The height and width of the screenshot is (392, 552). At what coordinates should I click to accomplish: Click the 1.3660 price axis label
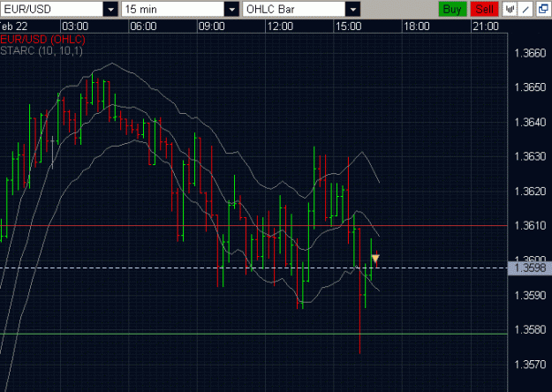click(530, 53)
